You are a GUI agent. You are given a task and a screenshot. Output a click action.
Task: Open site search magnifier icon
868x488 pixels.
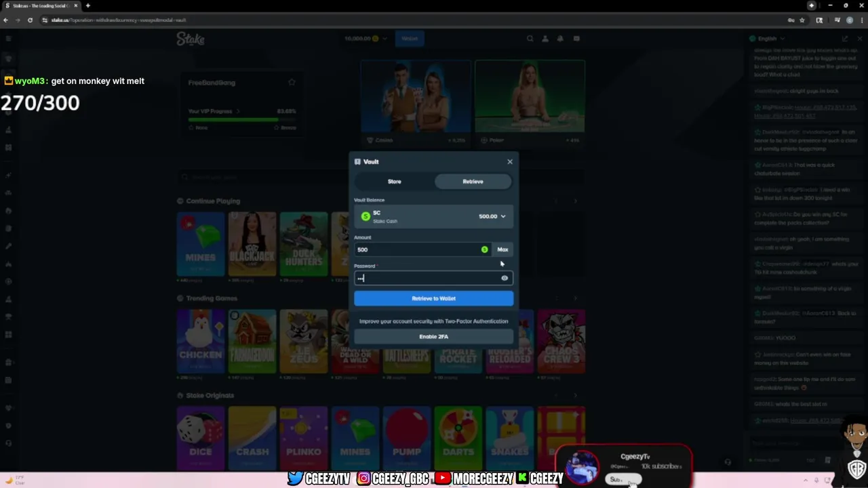[530, 39]
